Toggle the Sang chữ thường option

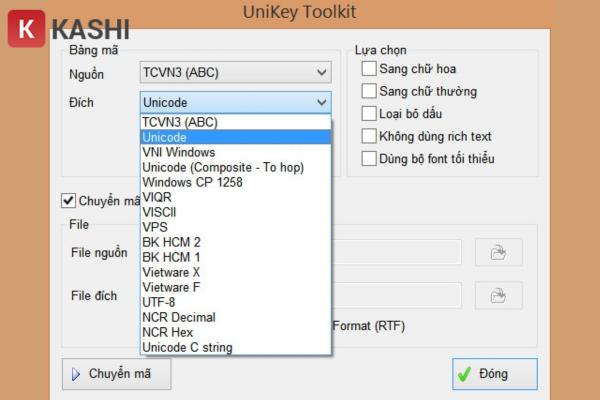coord(369,91)
